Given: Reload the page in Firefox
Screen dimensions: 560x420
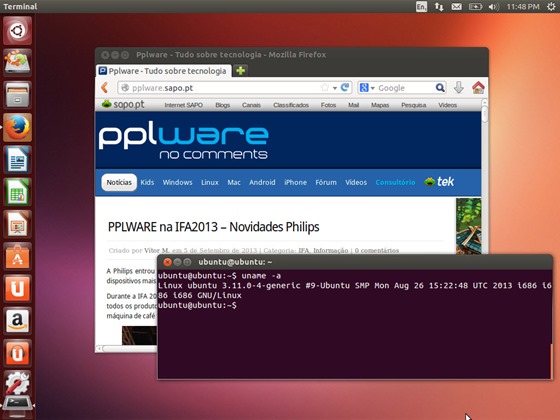Looking at the screenshot, I should (345, 88).
